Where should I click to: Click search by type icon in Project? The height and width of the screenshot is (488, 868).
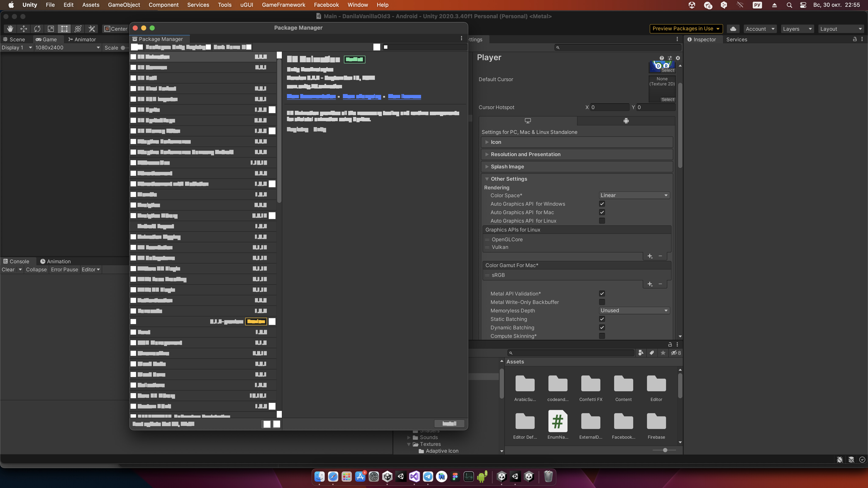coord(641,353)
